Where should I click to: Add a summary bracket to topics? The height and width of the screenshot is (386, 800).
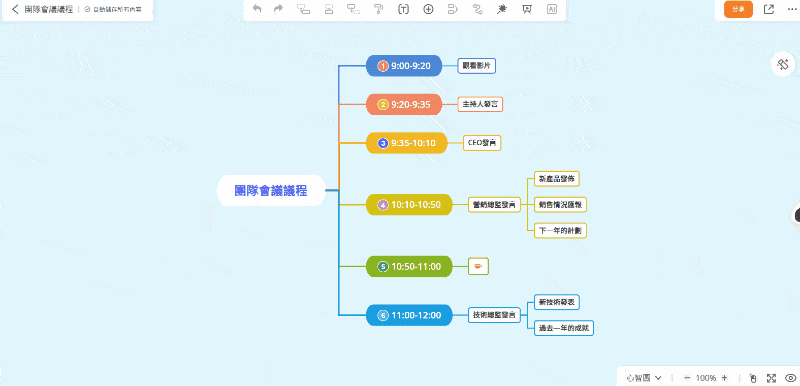[453, 9]
